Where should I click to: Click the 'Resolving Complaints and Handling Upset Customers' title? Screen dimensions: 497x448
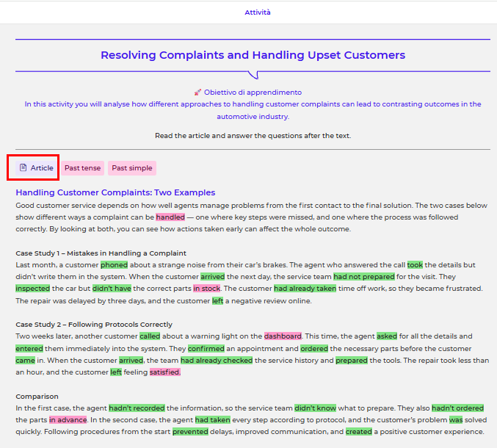click(253, 55)
